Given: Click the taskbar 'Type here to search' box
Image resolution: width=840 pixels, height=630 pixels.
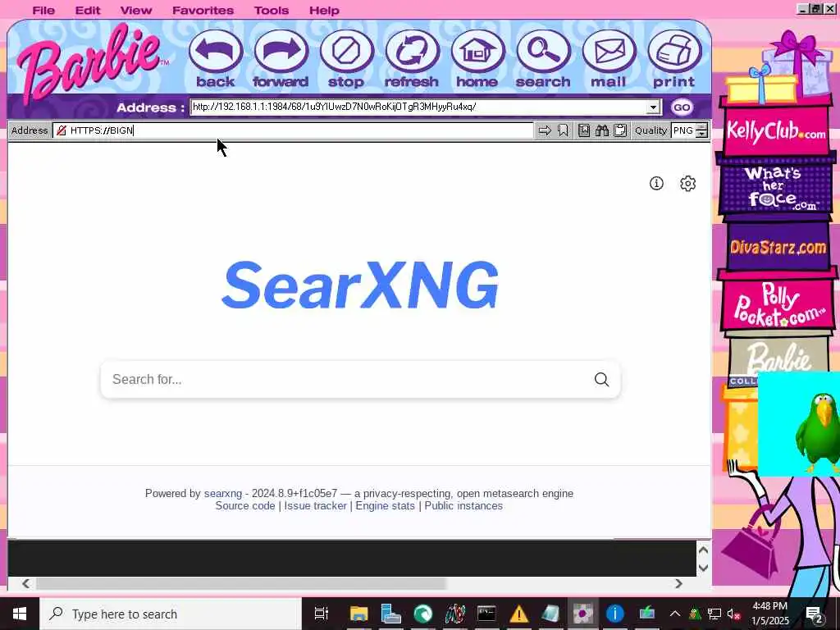Looking at the screenshot, I should [x=171, y=614].
